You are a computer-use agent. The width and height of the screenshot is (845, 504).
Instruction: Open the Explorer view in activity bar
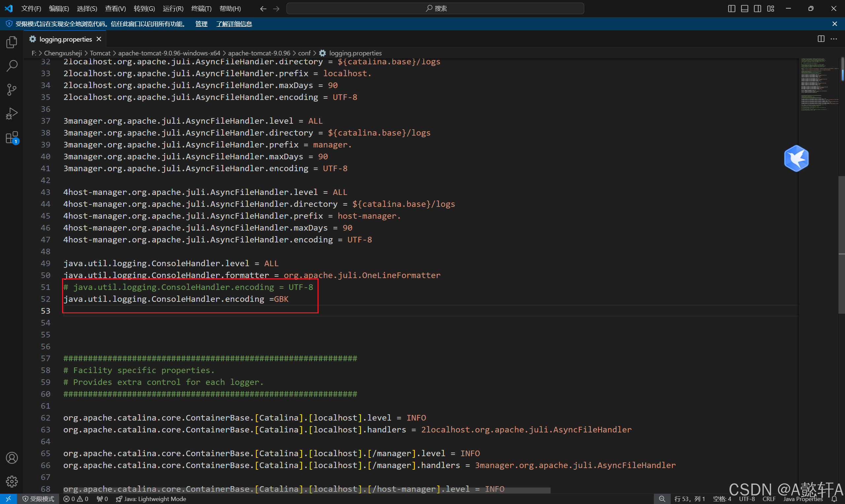pos(12,42)
